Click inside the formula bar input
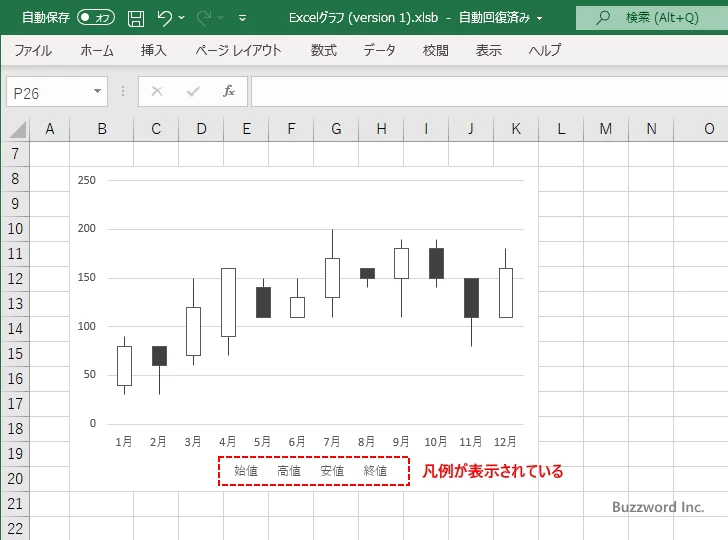 point(488,91)
